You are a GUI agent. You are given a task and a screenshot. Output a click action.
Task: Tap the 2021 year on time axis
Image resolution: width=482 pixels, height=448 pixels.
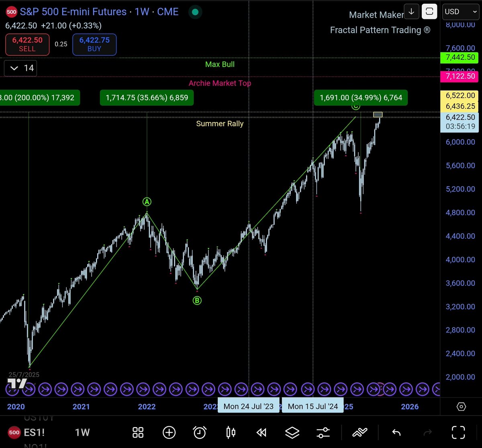pos(81,407)
